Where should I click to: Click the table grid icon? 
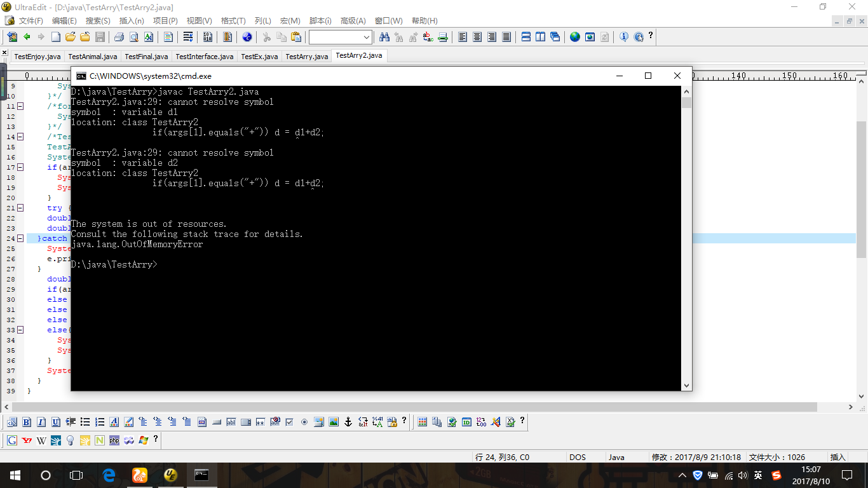[x=423, y=421]
